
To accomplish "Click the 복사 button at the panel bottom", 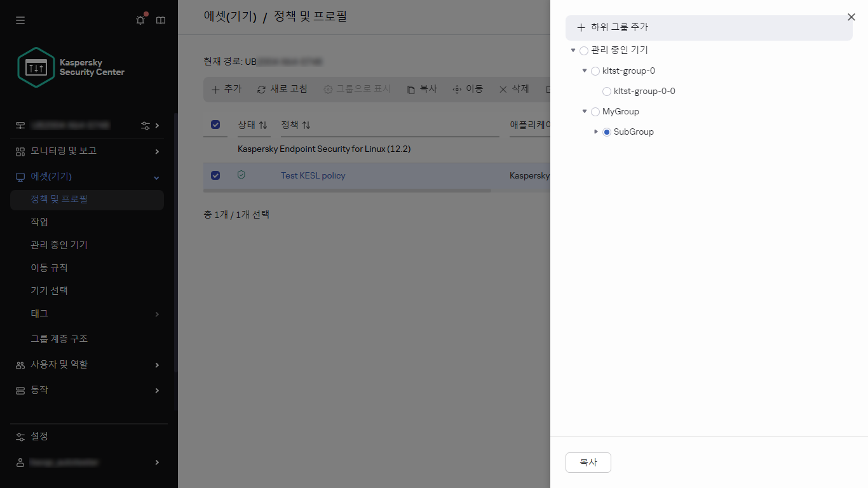I will tap(588, 463).
